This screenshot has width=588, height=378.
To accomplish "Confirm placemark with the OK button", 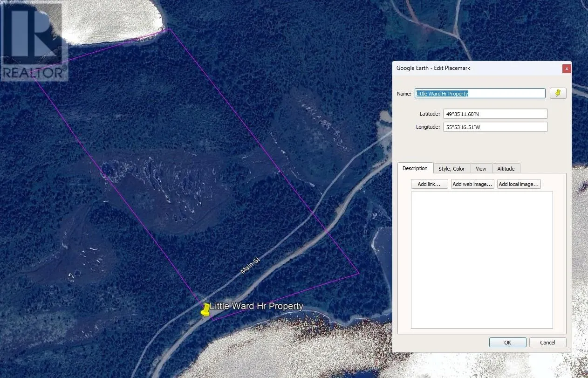I will [507, 343].
